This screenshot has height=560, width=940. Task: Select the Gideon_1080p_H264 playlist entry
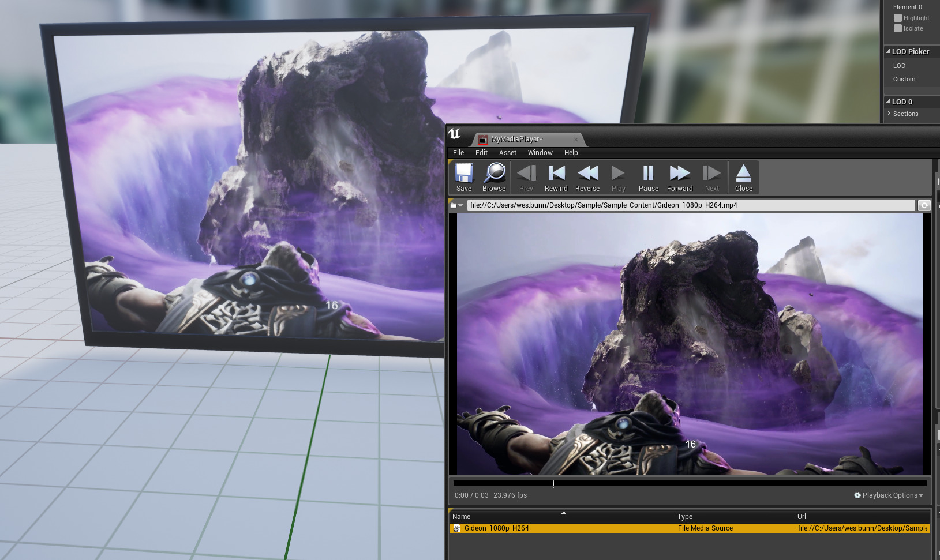496,528
